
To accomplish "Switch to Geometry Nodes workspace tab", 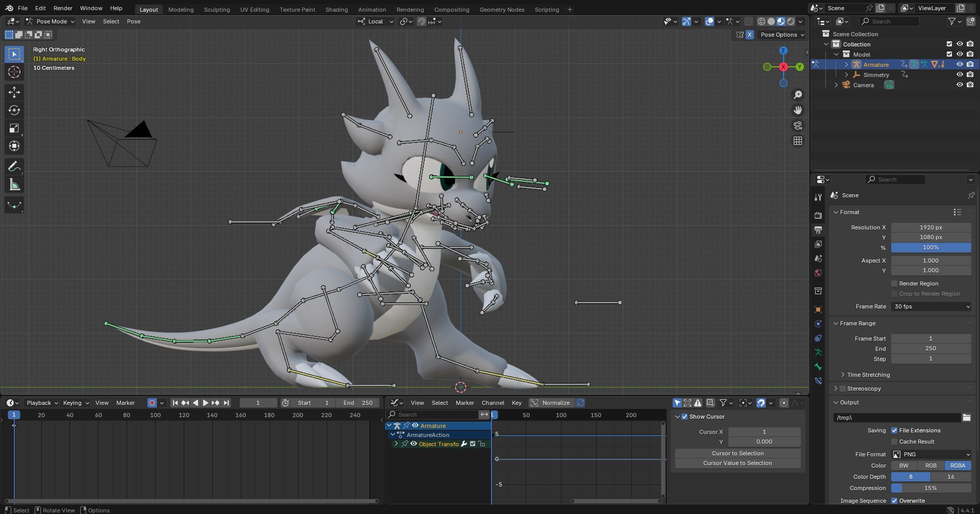I will pos(502,9).
